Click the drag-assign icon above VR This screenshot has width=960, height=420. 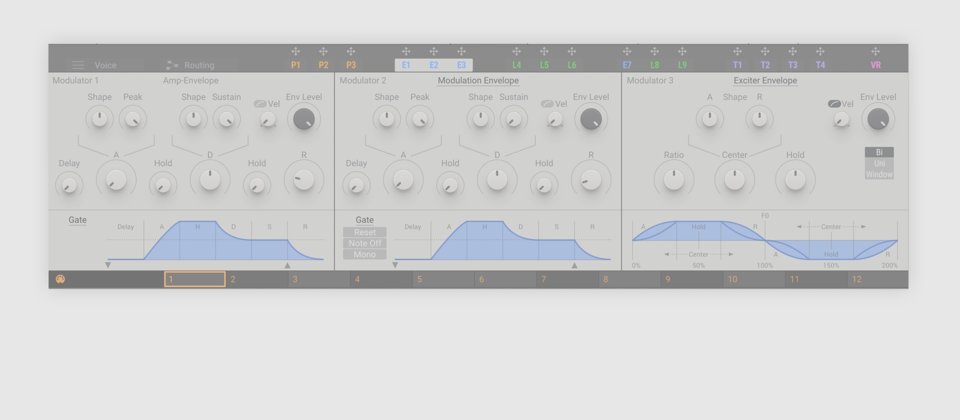[875, 51]
